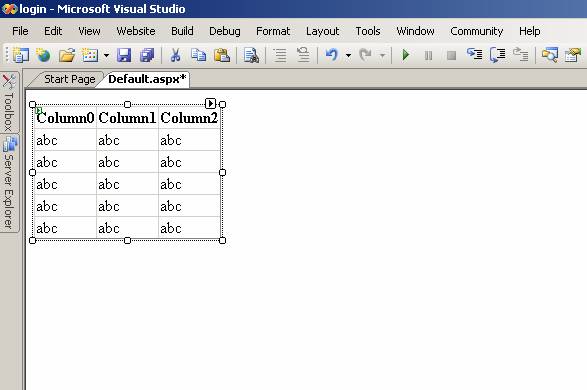
Task: Click the Paste clipboard icon
Action: tap(222, 55)
